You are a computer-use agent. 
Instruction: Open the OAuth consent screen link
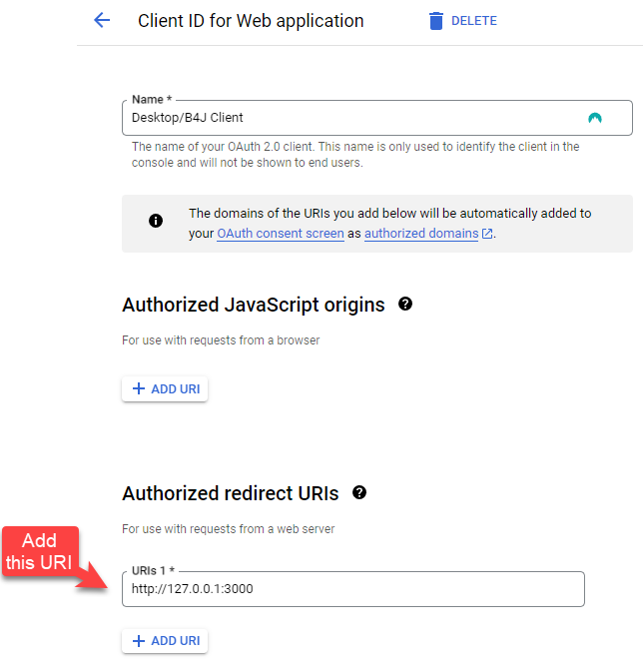(x=281, y=234)
